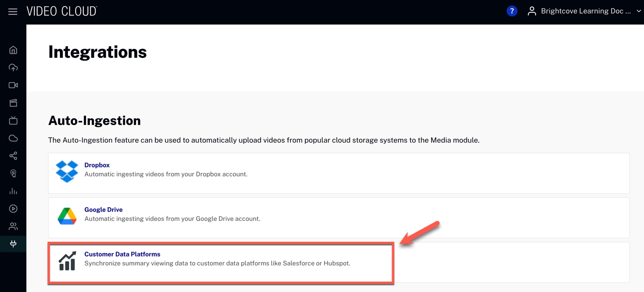Screen dimensions: 644x292
Task: Open the hamburger navigation menu
Action: (x=12, y=11)
